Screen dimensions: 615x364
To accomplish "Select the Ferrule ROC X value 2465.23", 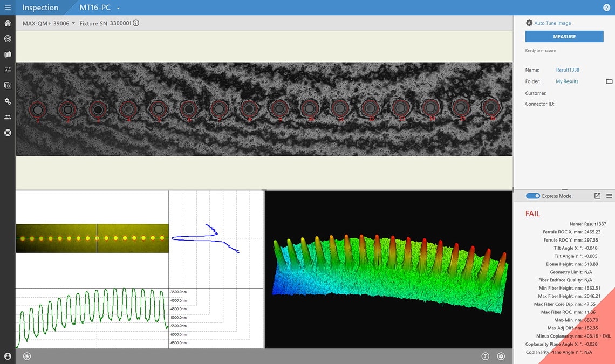I will coord(592,232).
